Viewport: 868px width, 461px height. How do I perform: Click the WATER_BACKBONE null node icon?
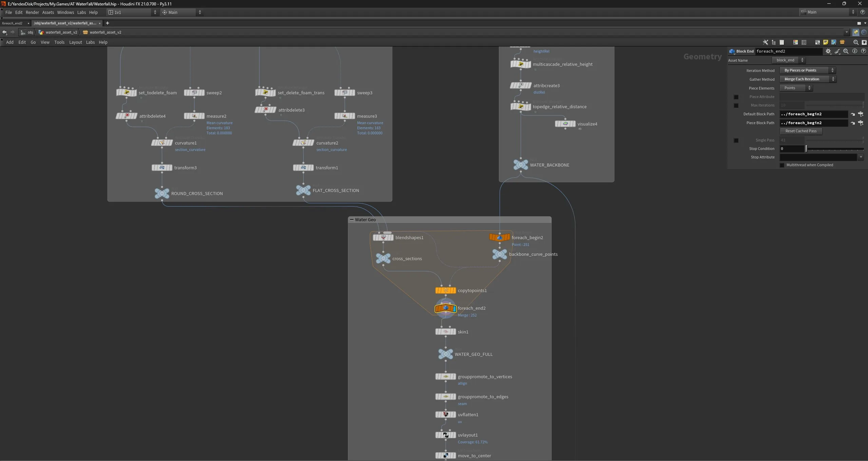[x=521, y=165]
